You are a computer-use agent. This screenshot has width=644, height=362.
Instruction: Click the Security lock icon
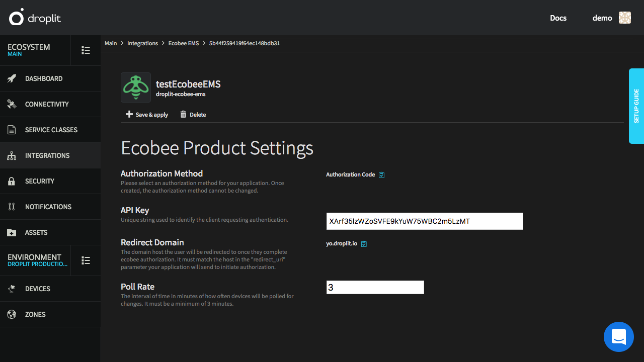coord(12,181)
